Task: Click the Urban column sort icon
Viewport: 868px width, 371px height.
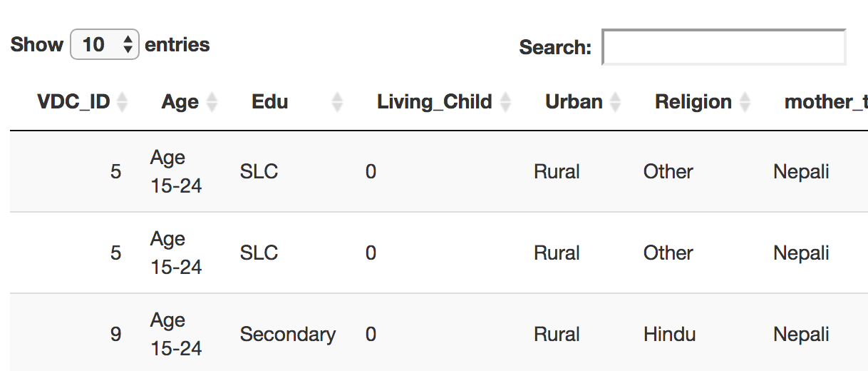Action: [615, 102]
